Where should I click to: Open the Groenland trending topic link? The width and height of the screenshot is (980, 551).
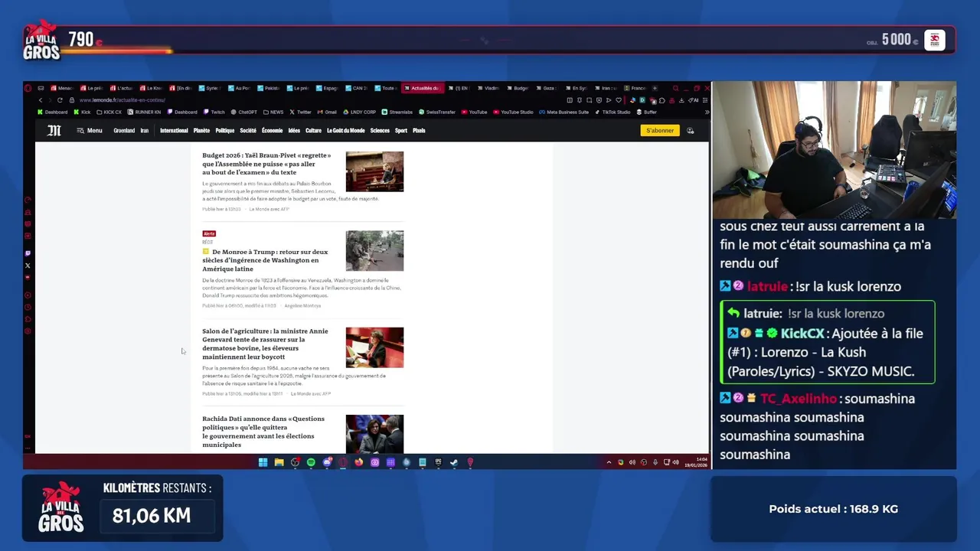point(124,131)
